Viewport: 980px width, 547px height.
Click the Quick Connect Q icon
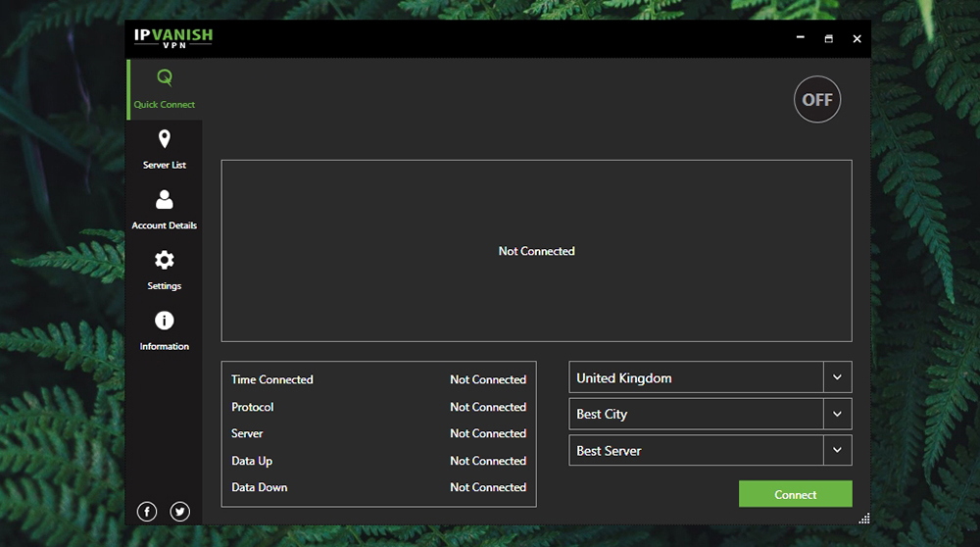click(165, 77)
